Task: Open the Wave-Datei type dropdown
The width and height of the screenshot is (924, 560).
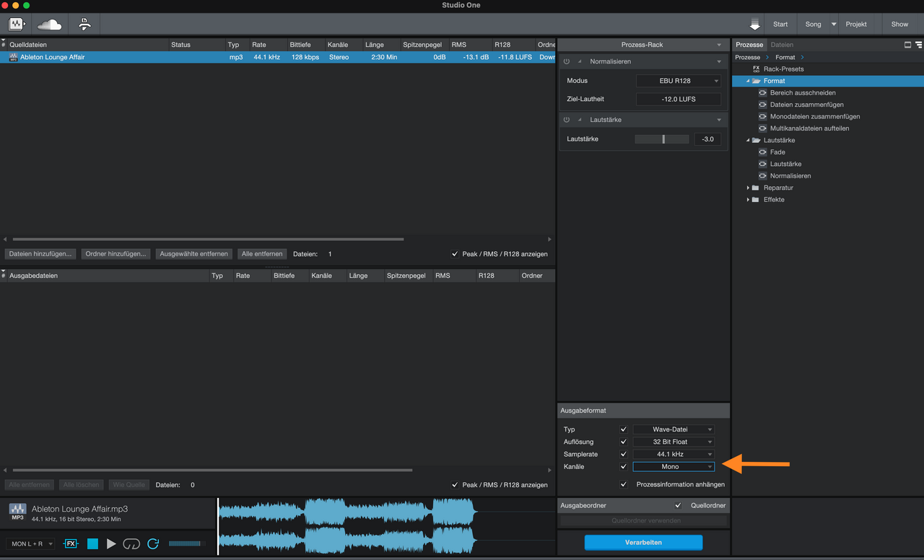Action: (674, 429)
